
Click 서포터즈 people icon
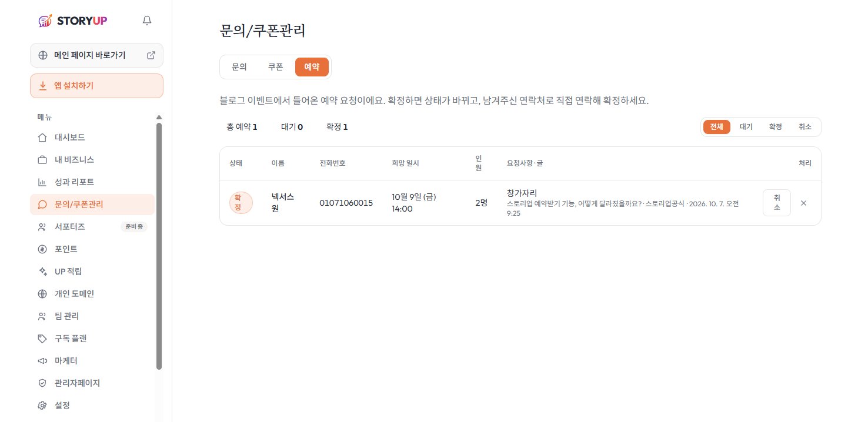pyautogui.click(x=42, y=227)
